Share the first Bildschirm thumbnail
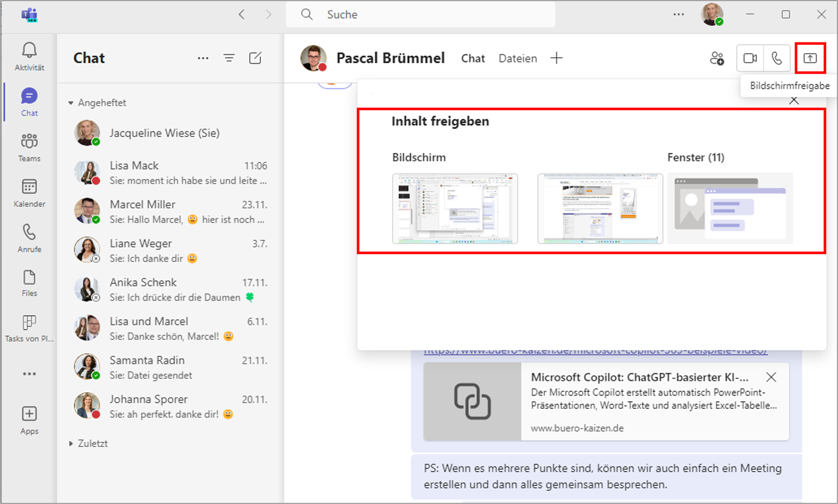Image resolution: width=838 pixels, height=504 pixels. coord(455,208)
